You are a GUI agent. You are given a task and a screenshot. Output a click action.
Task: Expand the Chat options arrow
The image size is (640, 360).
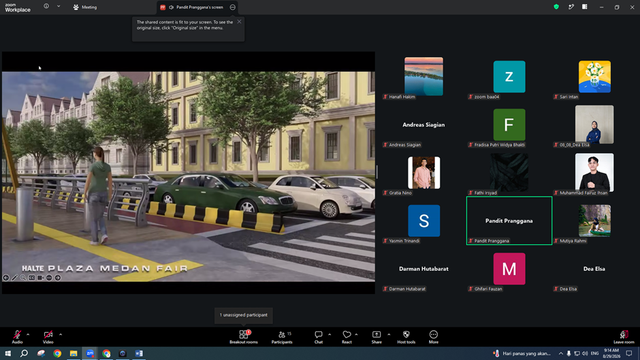329,334
